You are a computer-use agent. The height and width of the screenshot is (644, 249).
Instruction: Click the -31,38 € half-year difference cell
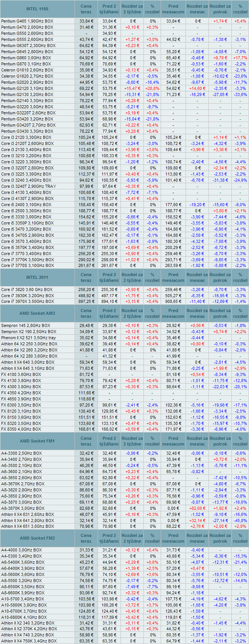coord(220,180)
